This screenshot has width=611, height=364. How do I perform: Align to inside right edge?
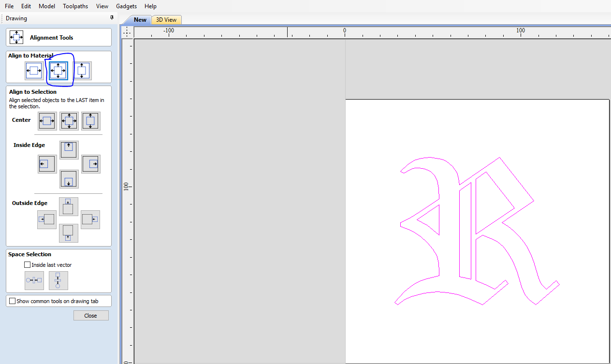90,164
